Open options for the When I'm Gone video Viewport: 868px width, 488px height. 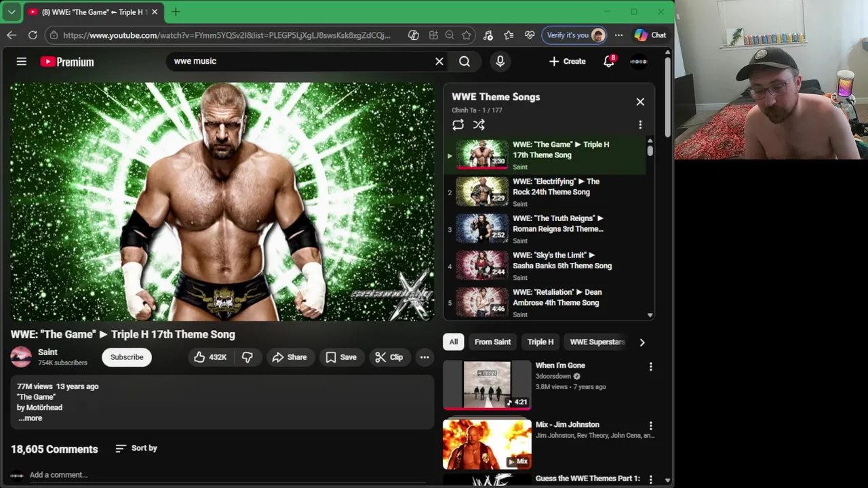coord(650,367)
